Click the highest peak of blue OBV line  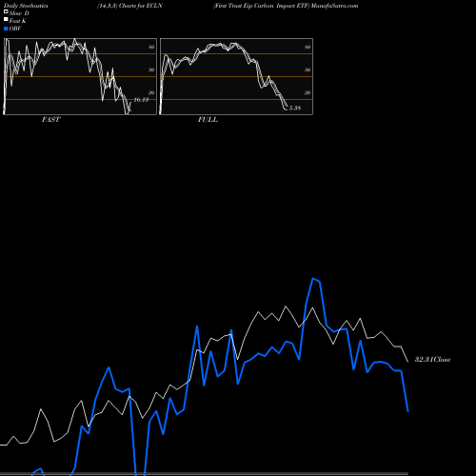pos(313,279)
